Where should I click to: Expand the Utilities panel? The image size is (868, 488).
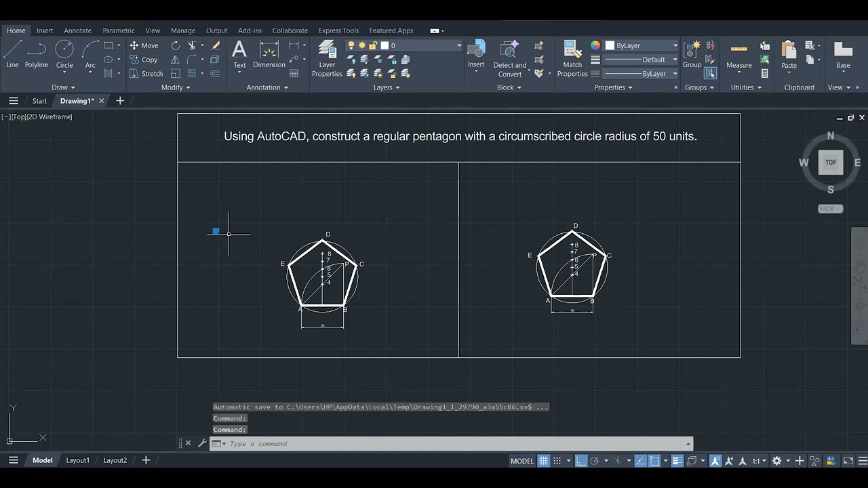[746, 87]
